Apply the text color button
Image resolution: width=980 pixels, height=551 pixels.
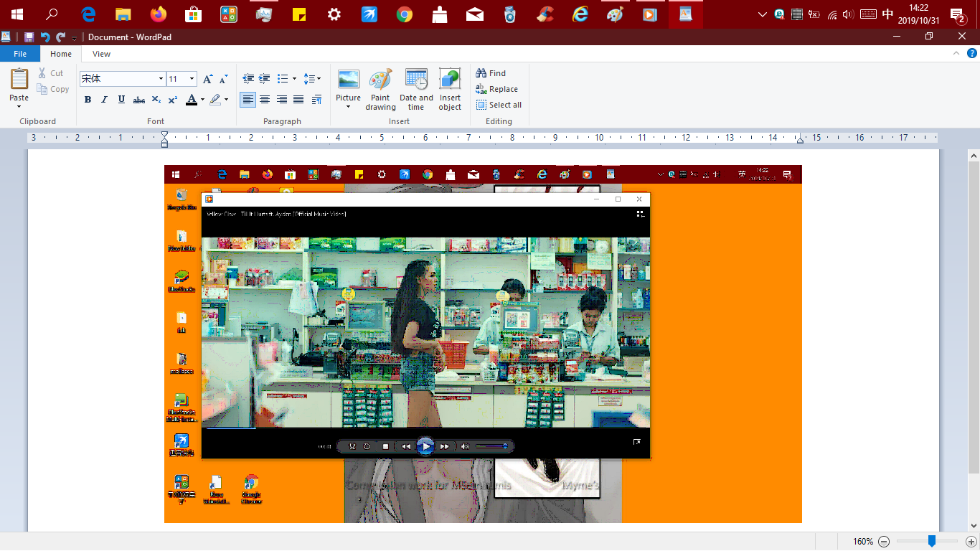pos(191,100)
